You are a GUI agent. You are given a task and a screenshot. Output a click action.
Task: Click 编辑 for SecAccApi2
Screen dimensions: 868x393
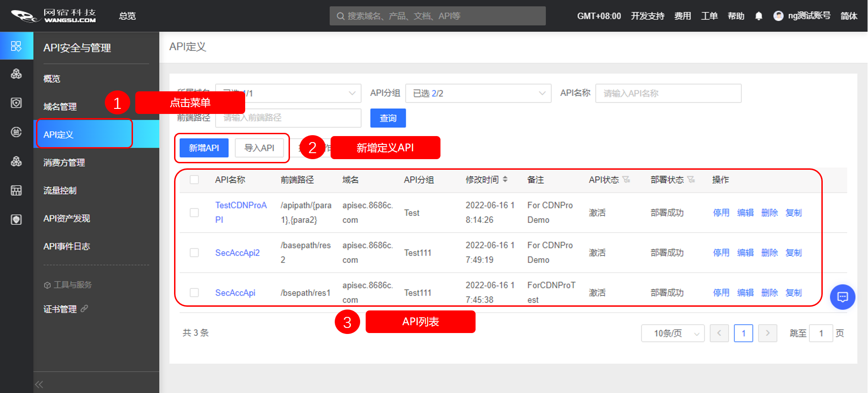[745, 253]
